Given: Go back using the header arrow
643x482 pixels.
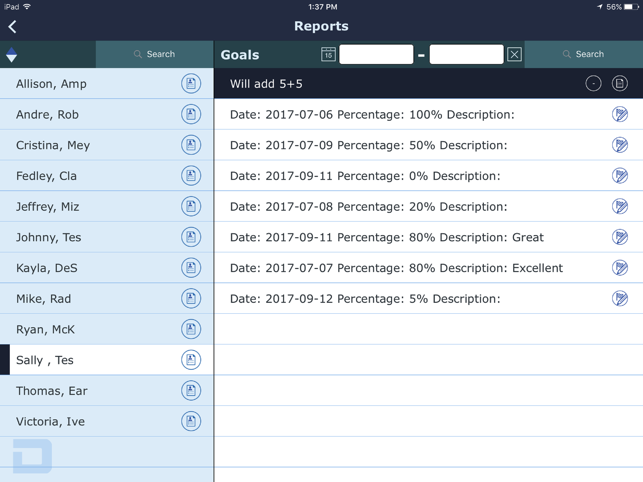Looking at the screenshot, I should [x=12, y=27].
